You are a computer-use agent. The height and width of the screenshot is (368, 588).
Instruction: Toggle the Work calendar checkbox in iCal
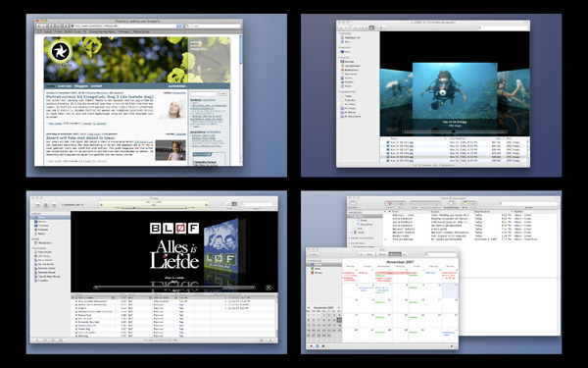[x=312, y=269]
